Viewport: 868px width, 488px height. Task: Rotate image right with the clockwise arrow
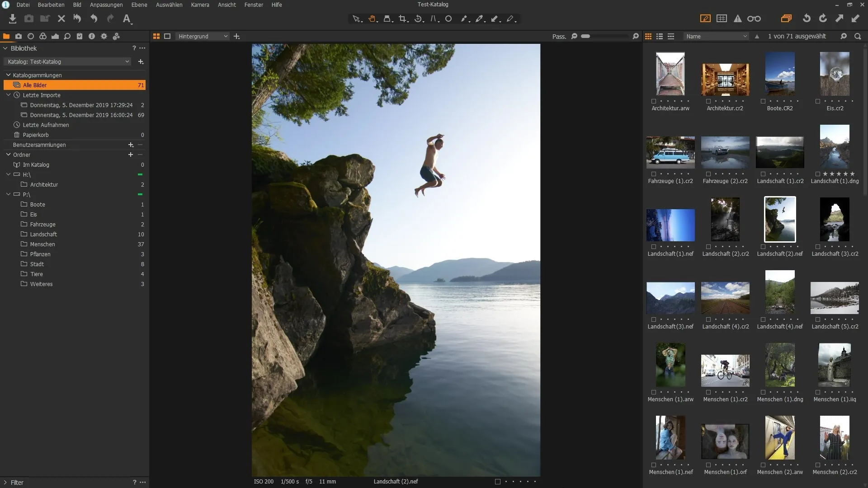(x=823, y=19)
